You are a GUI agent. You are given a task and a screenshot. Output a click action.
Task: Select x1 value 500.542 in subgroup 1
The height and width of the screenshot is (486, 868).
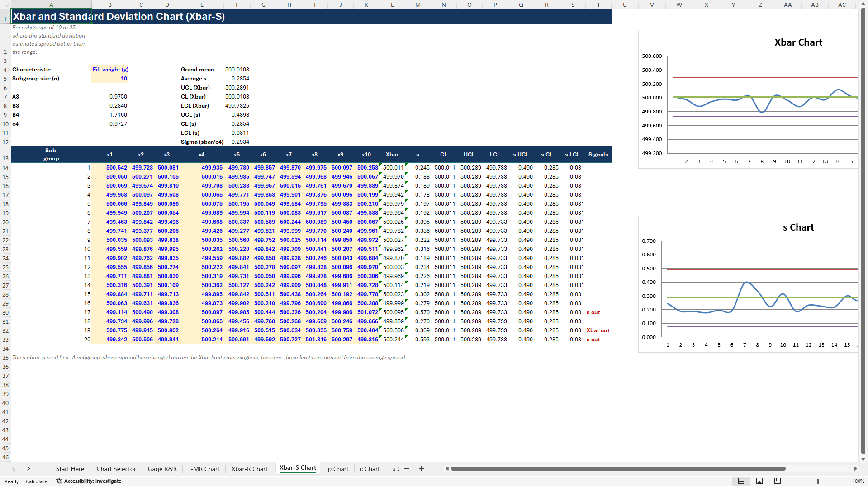pos(110,168)
